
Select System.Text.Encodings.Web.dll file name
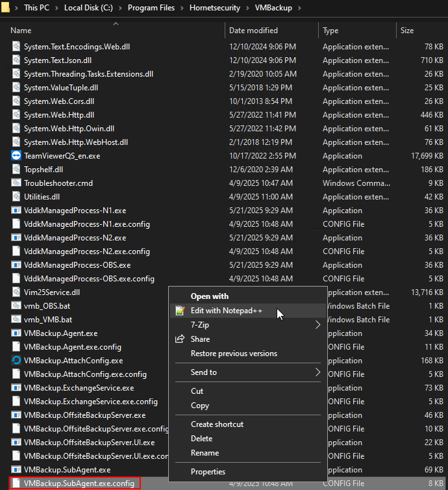click(x=77, y=47)
